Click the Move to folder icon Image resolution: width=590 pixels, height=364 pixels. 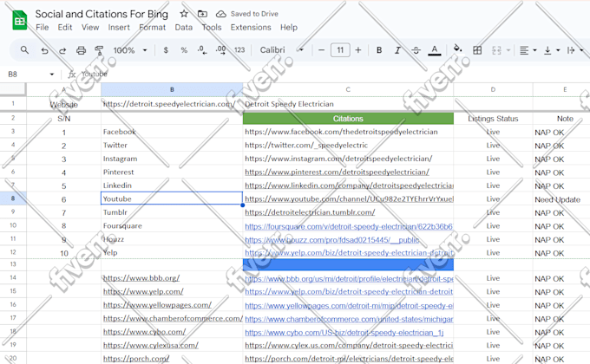(202, 14)
